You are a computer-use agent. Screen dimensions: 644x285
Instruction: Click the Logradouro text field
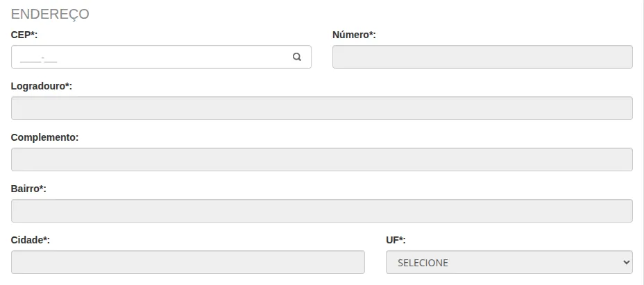click(x=321, y=108)
